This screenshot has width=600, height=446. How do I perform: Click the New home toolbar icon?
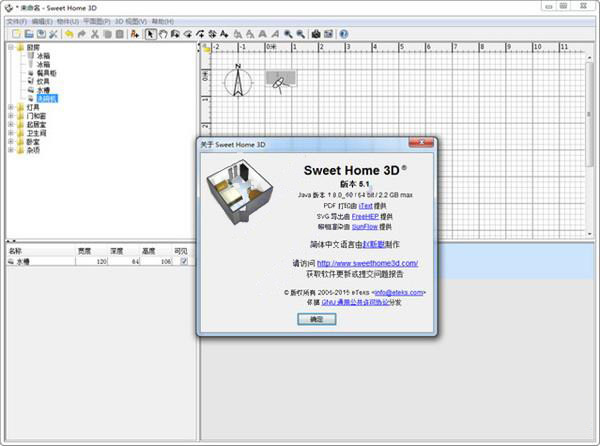click(x=16, y=34)
